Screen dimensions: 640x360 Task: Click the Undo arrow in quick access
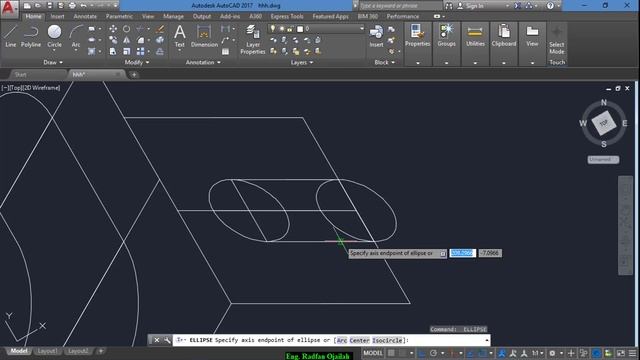(83, 6)
